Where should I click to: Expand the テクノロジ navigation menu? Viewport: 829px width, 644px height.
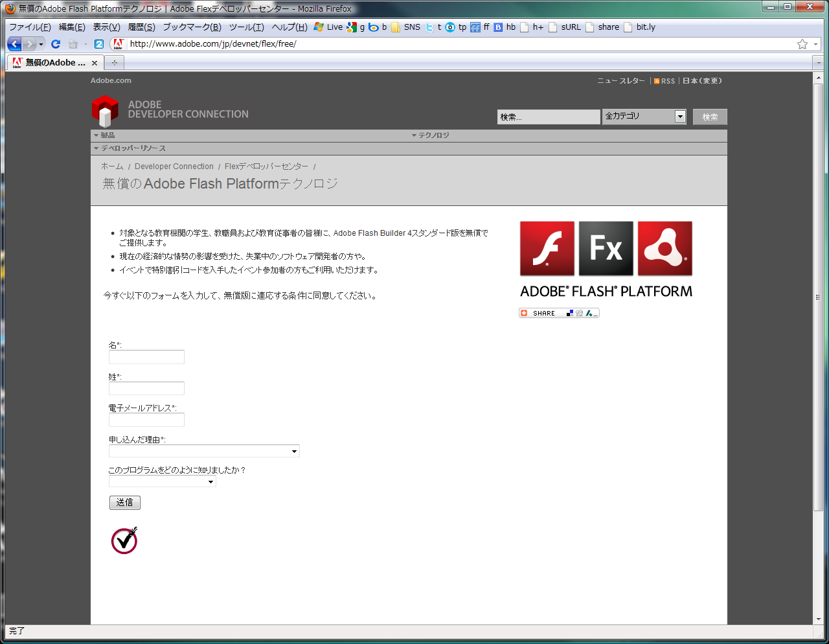pyautogui.click(x=430, y=135)
